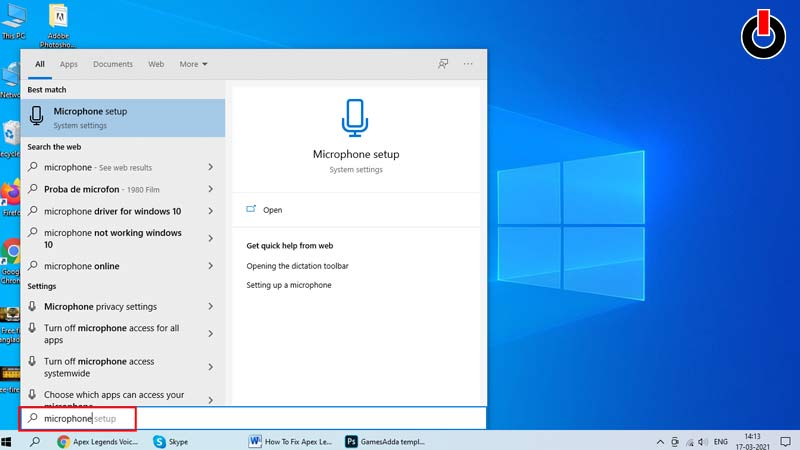This screenshot has height=450, width=800.
Task: Select microphone driver for windows 10 suggestion
Action: 123,211
